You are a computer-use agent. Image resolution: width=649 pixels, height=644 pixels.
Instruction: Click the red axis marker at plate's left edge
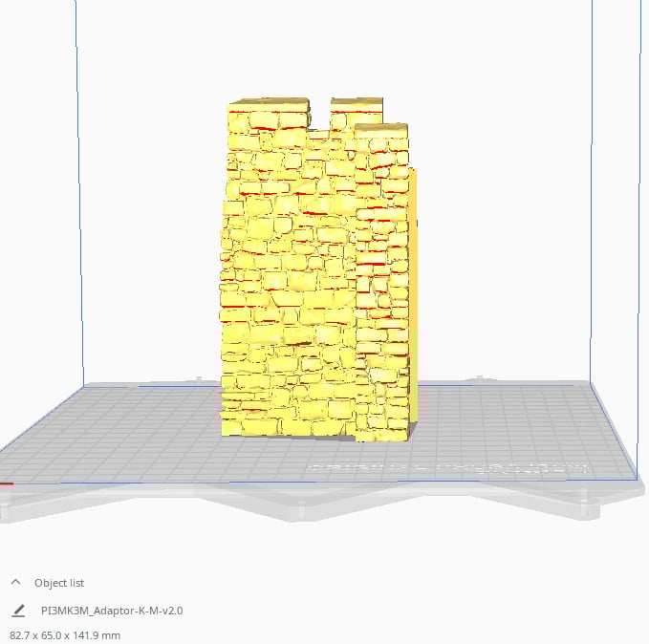click(x=7, y=483)
